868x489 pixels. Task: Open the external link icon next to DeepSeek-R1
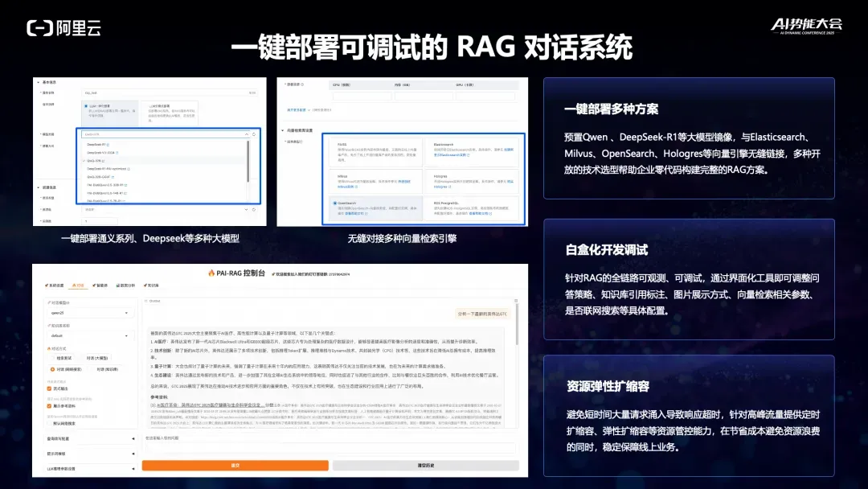click(x=108, y=145)
